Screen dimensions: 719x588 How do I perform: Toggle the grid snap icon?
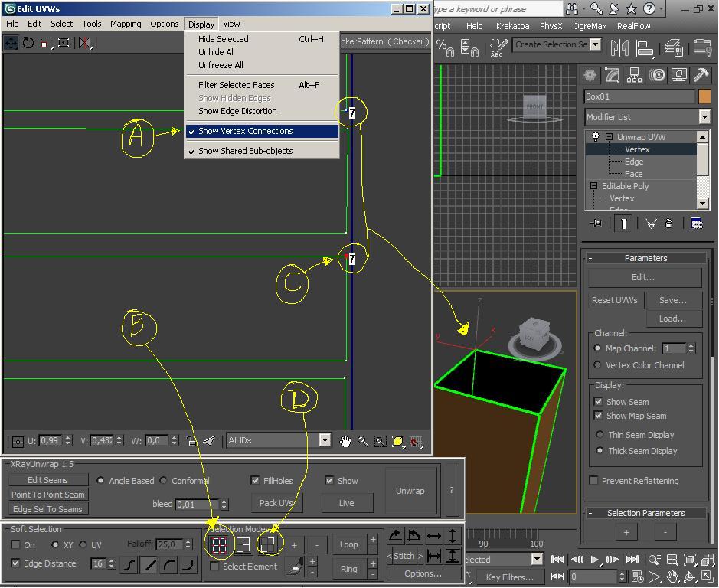416,441
